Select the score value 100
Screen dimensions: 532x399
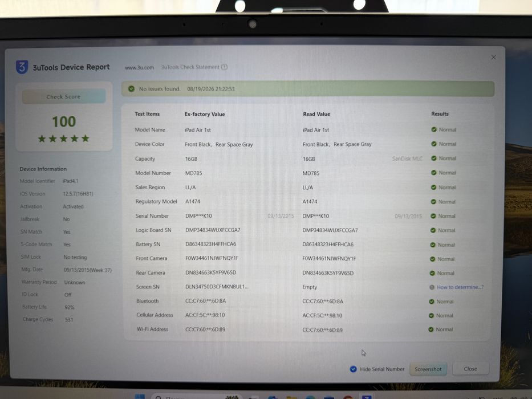[x=64, y=121]
